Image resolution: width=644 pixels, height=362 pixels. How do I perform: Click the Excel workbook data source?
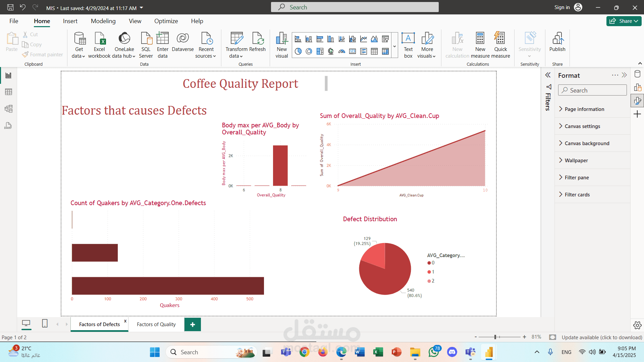pyautogui.click(x=99, y=45)
